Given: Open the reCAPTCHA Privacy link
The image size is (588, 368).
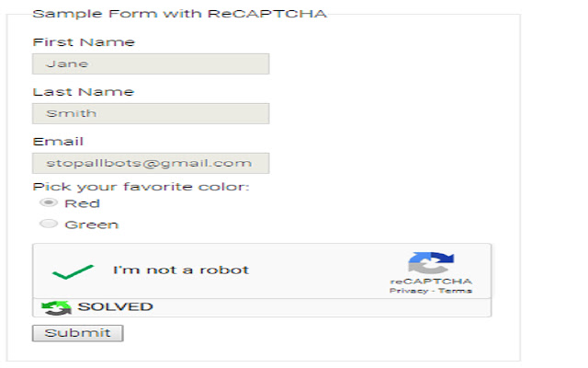Looking at the screenshot, I should (x=409, y=291).
